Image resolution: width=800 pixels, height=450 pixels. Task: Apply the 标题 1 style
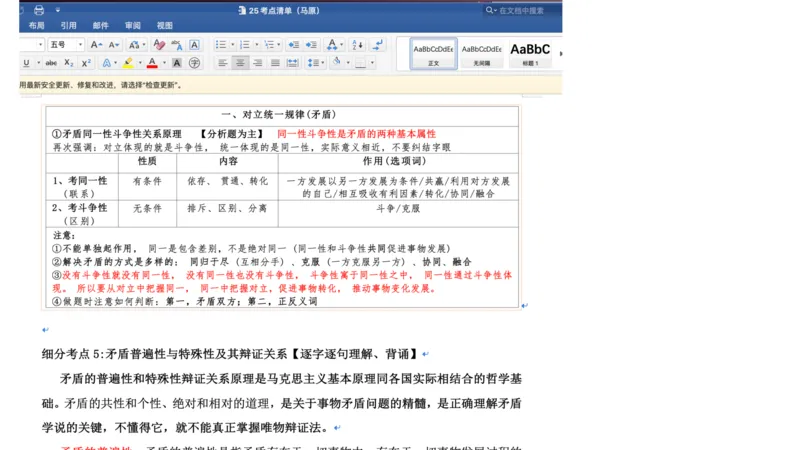[530, 54]
